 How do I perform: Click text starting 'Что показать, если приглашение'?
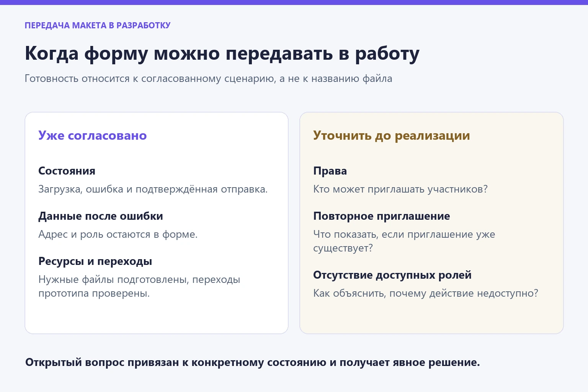click(x=404, y=241)
